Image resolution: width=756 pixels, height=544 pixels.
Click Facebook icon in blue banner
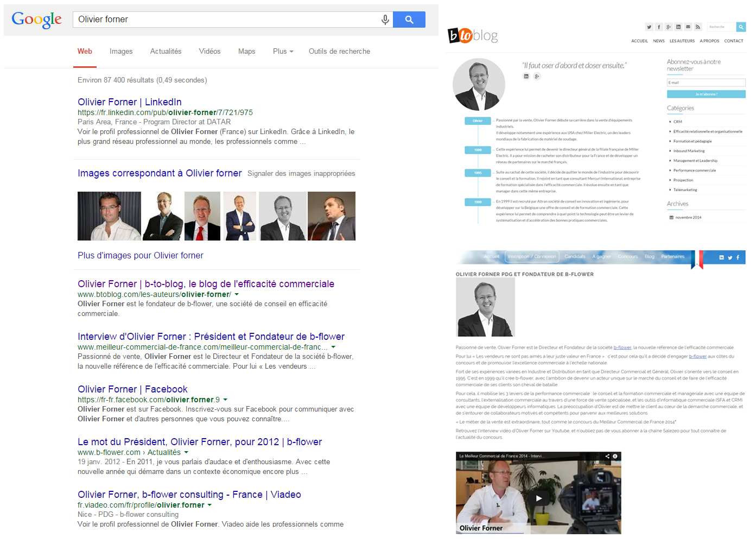(738, 257)
